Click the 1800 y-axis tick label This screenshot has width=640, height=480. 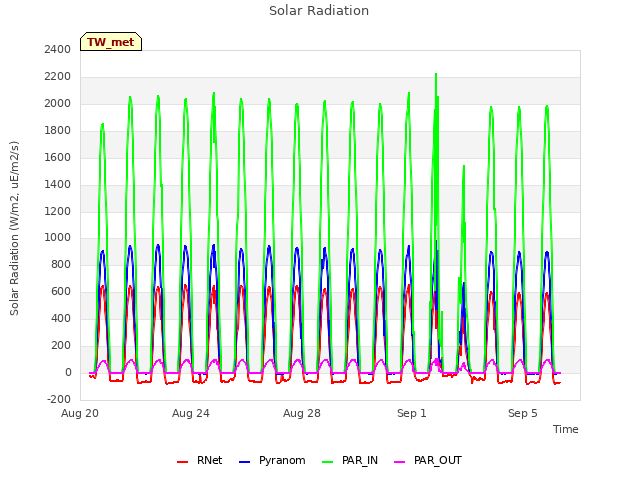(58, 130)
